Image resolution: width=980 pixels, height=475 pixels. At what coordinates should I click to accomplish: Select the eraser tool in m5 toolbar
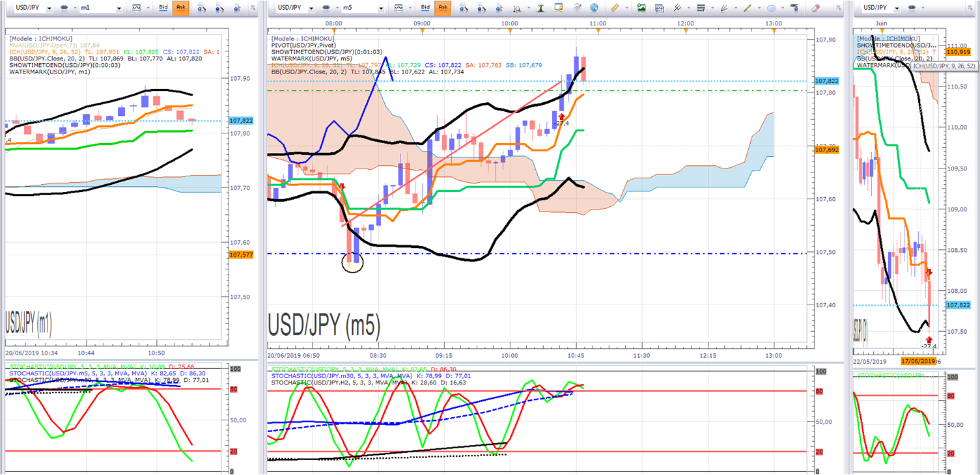coord(816,8)
